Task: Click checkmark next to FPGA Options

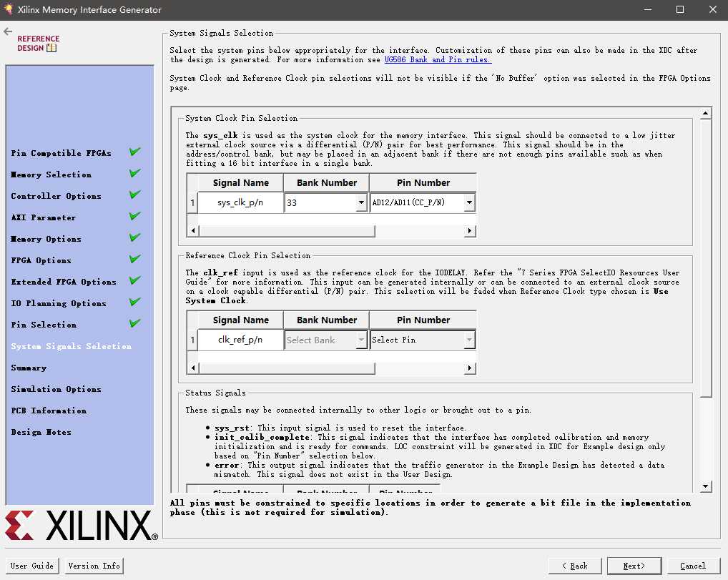Action: pos(134,259)
